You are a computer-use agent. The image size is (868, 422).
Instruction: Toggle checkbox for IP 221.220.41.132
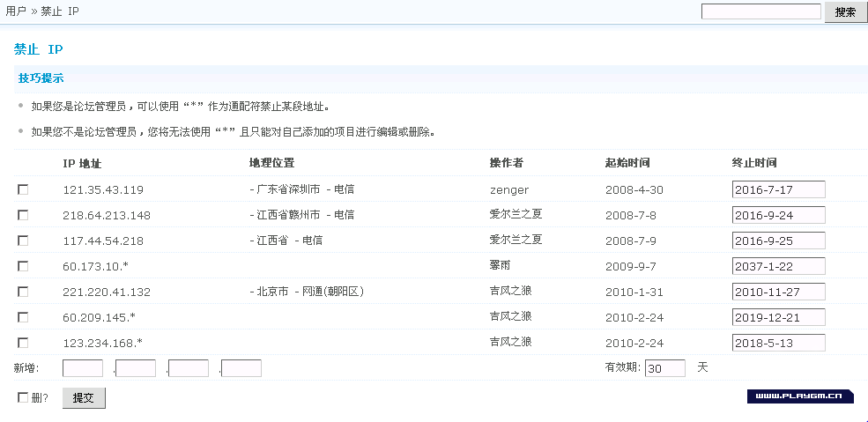[x=23, y=292]
